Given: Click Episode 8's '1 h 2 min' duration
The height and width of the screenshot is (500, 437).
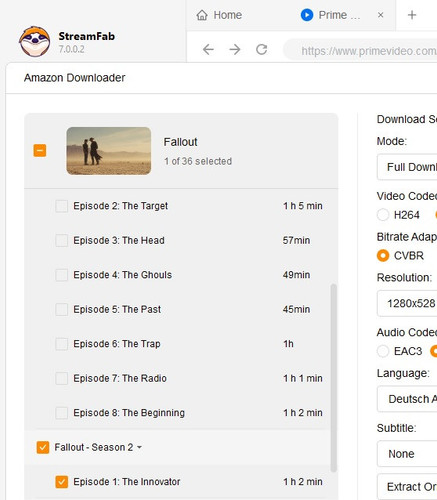Looking at the screenshot, I should 303,413.
